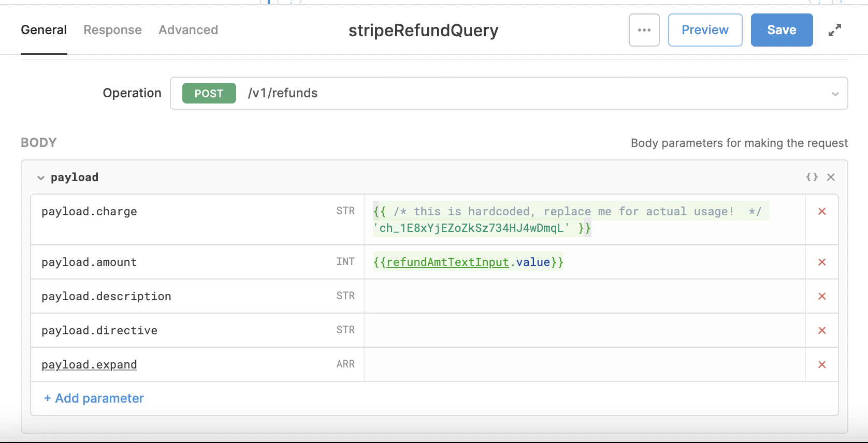This screenshot has width=868, height=443.
Task: Click the payload.description parameter name
Action: pyautogui.click(x=106, y=296)
